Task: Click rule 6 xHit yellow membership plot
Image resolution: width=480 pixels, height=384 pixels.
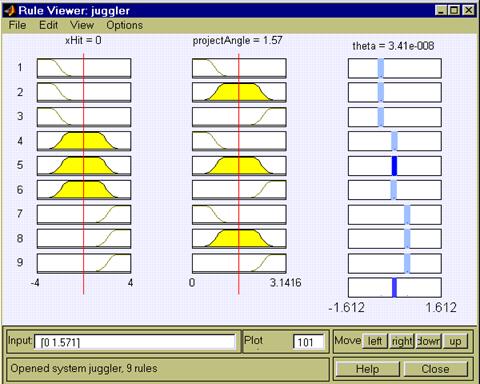Action: pos(84,190)
